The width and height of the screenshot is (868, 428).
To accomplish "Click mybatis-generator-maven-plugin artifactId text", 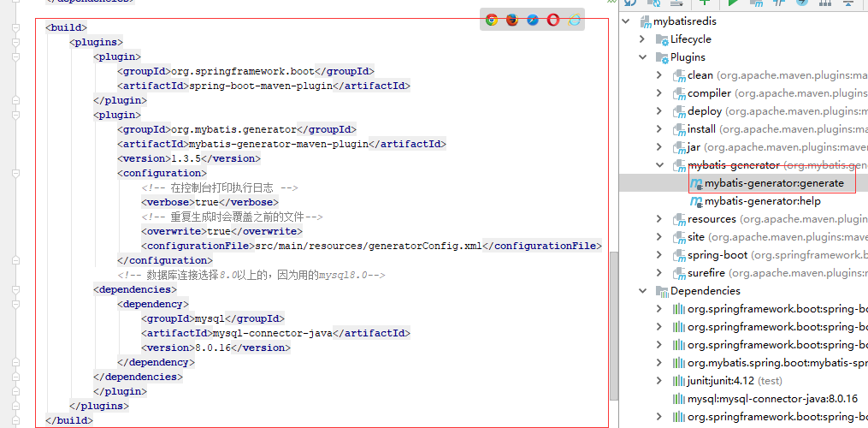I will pos(279,144).
